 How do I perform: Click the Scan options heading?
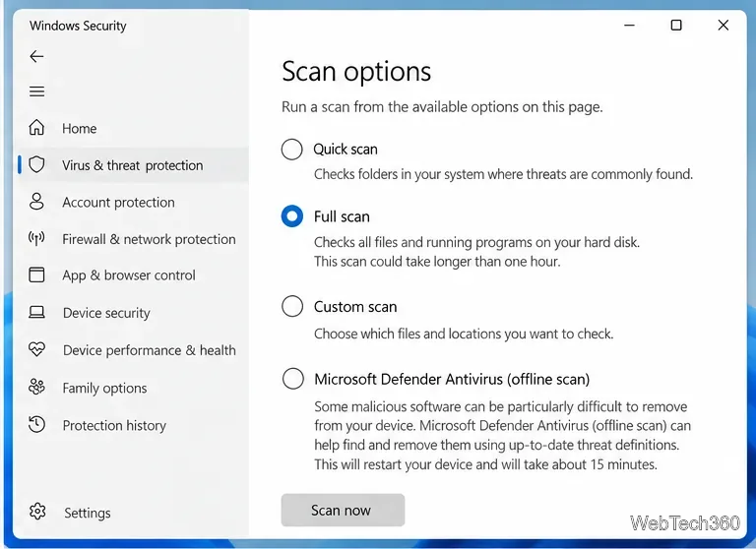[356, 72]
